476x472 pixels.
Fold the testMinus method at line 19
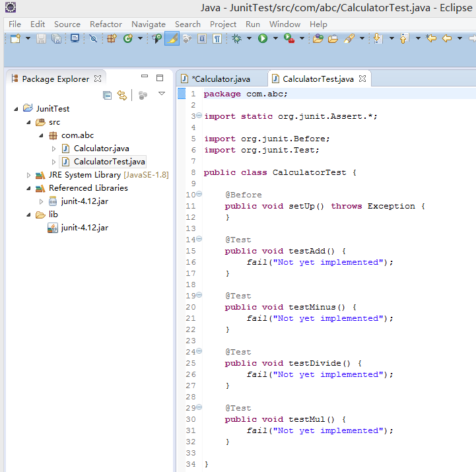coord(199,294)
